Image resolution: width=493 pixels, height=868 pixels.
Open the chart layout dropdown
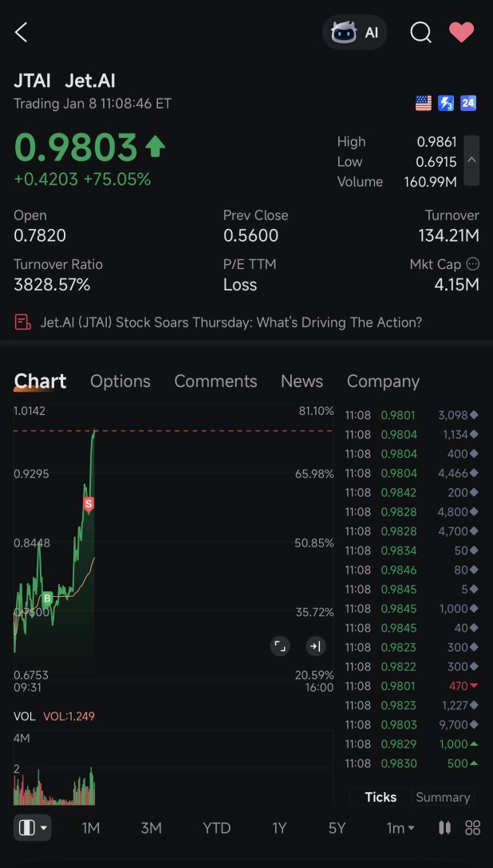point(32,827)
